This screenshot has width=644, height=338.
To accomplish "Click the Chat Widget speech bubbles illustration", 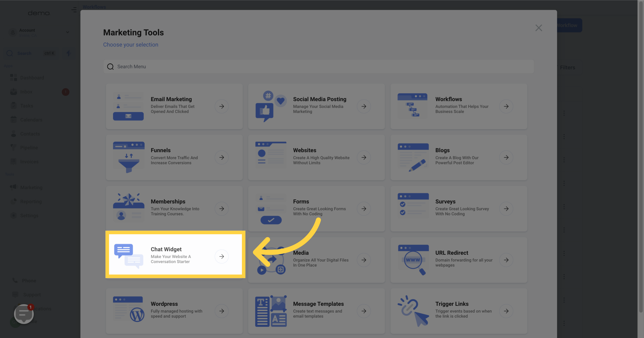I will pos(128,256).
